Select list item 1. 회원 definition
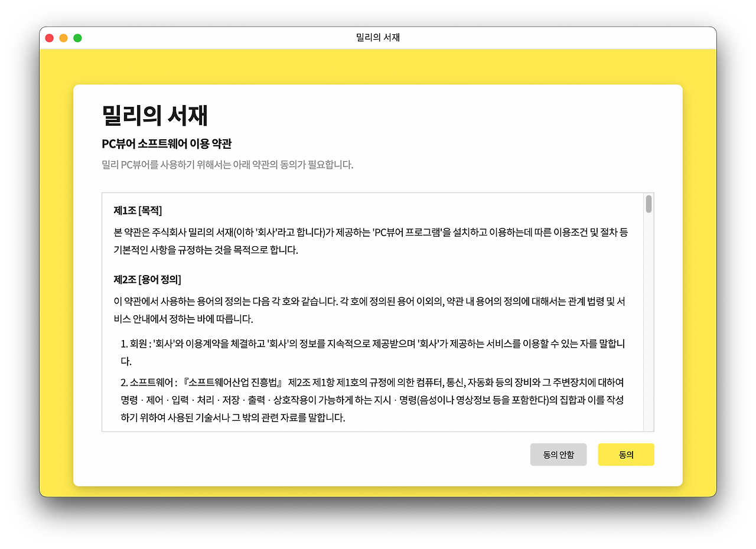Image resolution: width=756 pixels, height=549 pixels. pyautogui.click(x=373, y=352)
